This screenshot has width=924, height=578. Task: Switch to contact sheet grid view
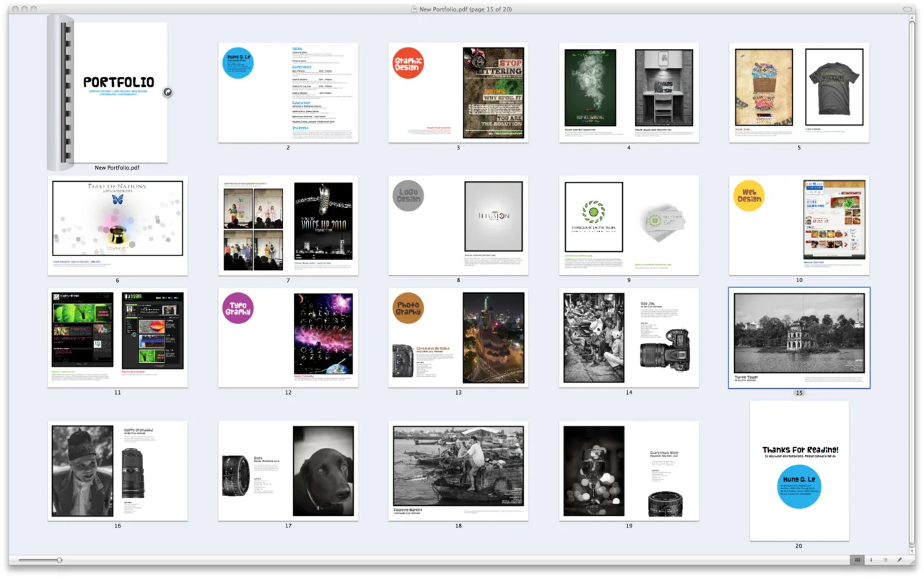[x=857, y=560]
